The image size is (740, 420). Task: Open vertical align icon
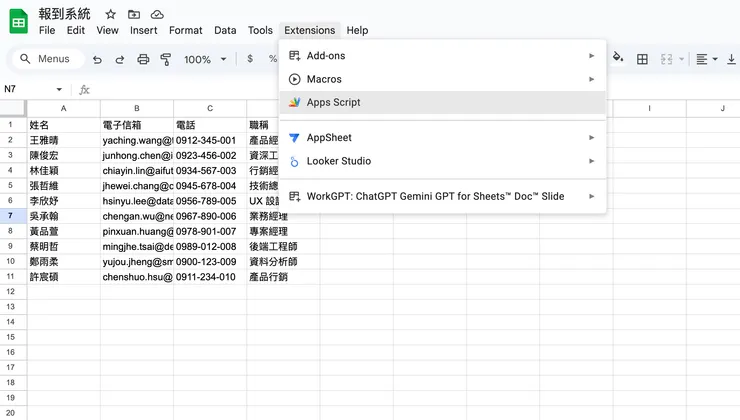click(732, 59)
